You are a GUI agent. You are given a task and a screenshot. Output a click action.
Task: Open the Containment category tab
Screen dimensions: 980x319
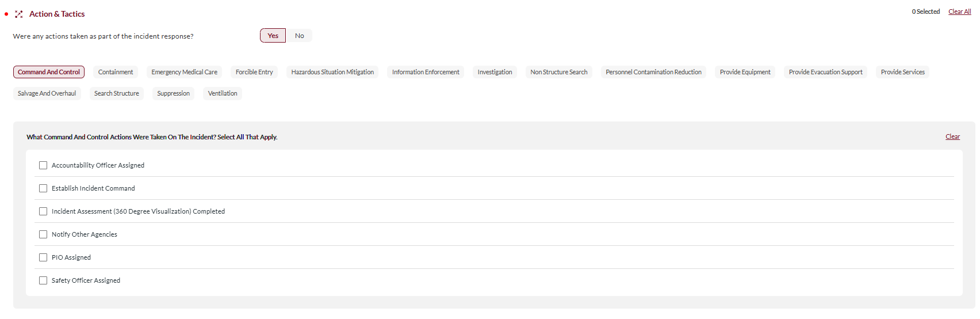point(116,72)
